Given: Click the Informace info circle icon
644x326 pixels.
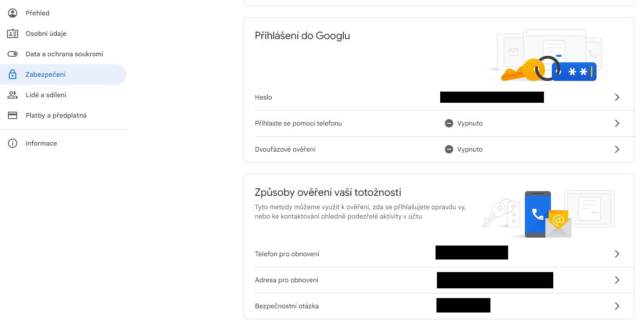Looking at the screenshot, I should 13,143.
